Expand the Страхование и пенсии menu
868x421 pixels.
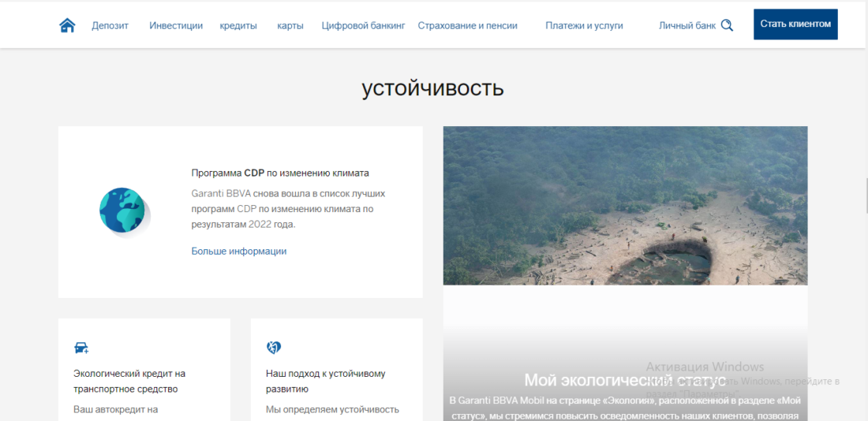(467, 25)
